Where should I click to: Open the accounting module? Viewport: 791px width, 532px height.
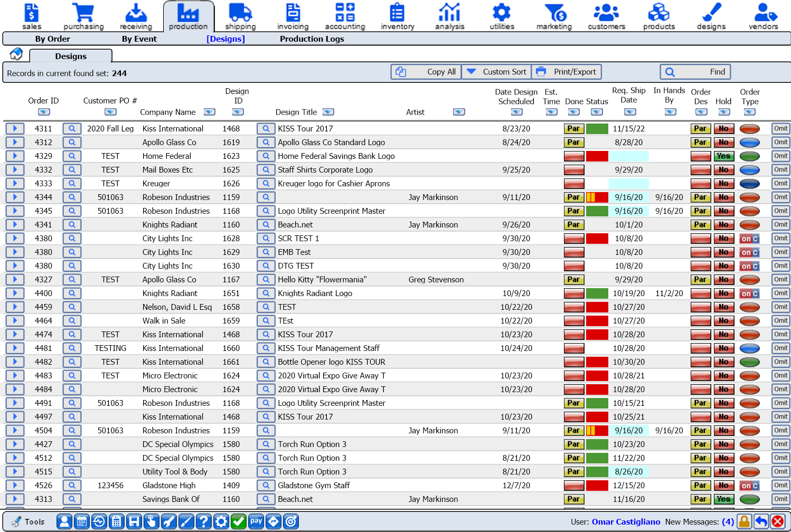(x=345, y=16)
